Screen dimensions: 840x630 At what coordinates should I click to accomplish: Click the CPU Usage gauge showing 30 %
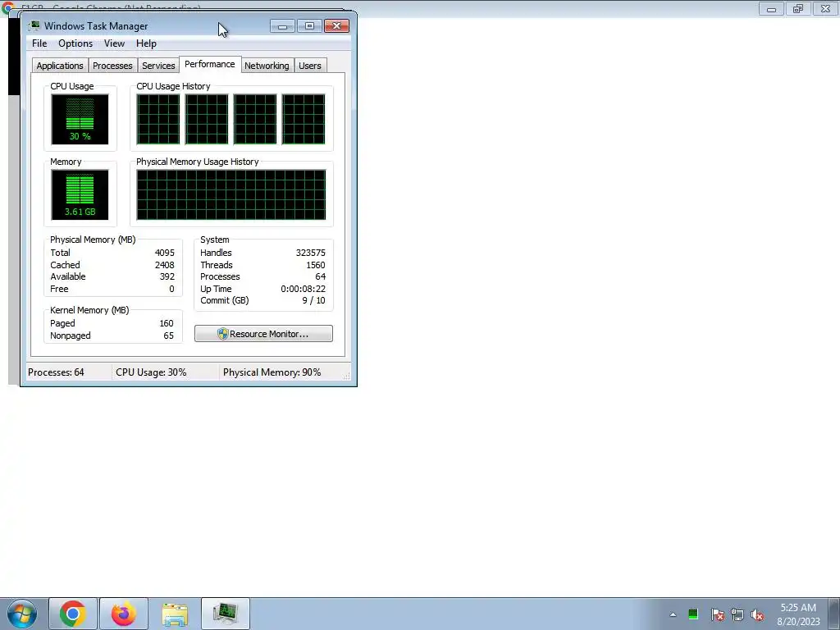click(80, 120)
